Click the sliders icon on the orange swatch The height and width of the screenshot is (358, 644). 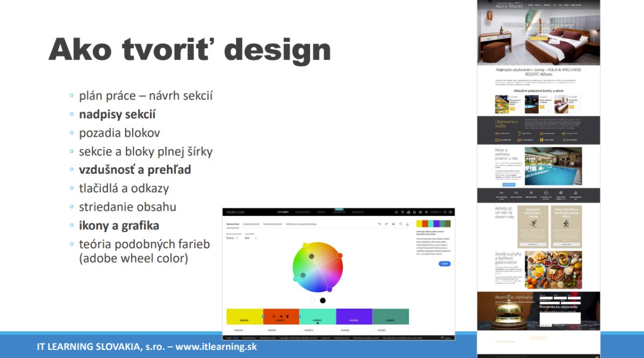(274, 316)
